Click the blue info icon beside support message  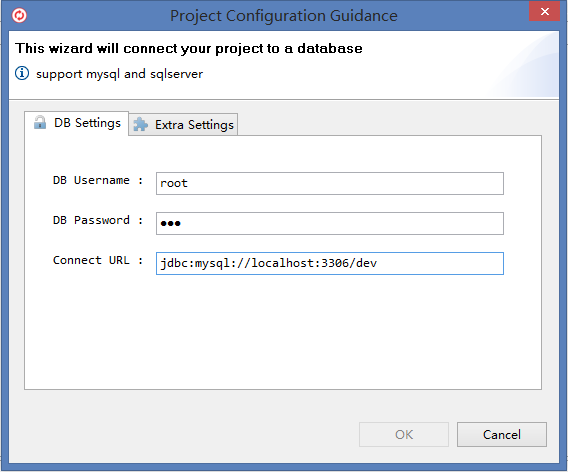[22, 73]
